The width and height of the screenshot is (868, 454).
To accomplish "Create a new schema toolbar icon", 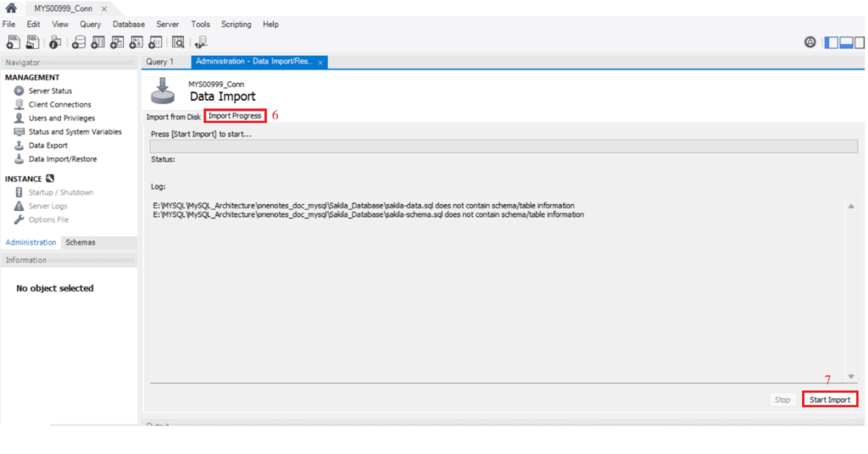I will (x=79, y=42).
